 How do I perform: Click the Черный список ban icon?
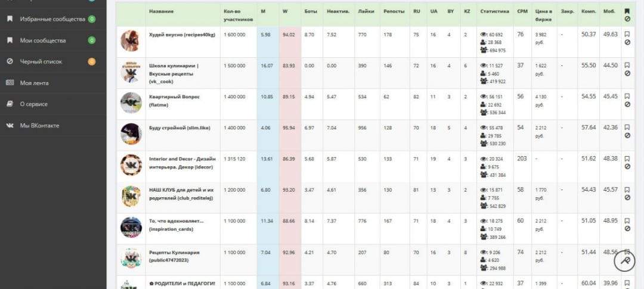click(x=10, y=61)
